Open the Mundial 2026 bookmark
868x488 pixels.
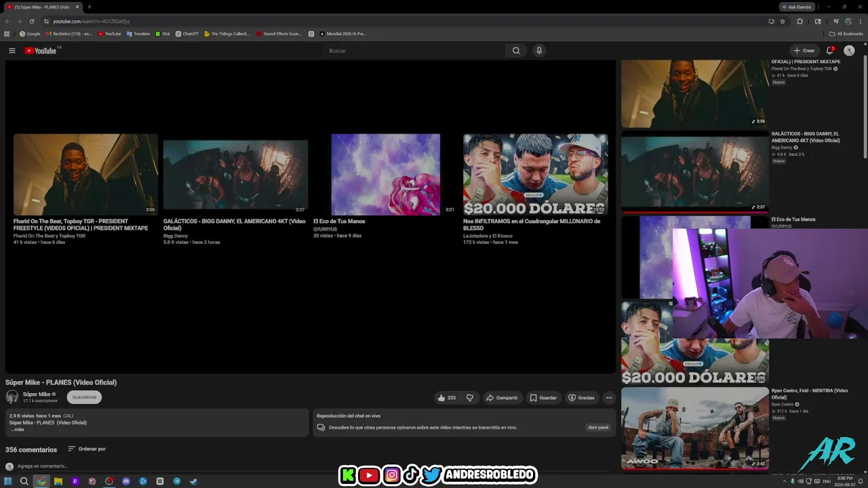tap(342, 33)
